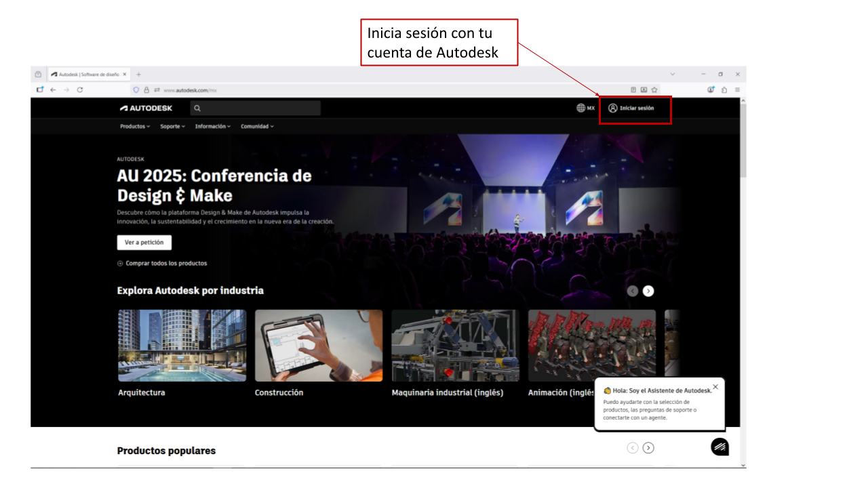Expand the Productos menu
The image size is (868, 488).
[135, 127]
